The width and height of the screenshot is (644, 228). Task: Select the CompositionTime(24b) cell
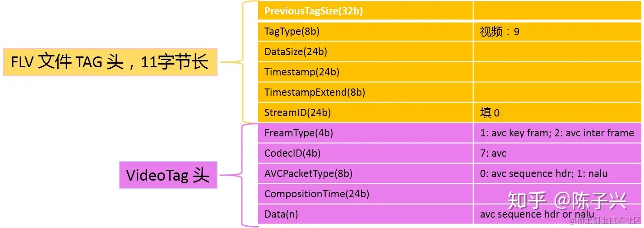coord(365,194)
